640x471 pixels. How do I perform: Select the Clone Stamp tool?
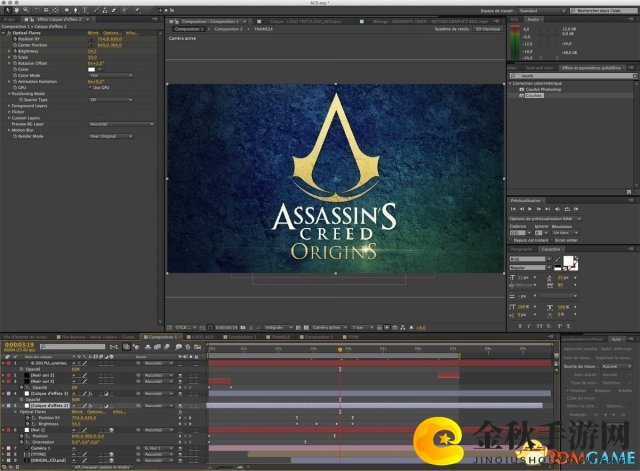[104, 10]
